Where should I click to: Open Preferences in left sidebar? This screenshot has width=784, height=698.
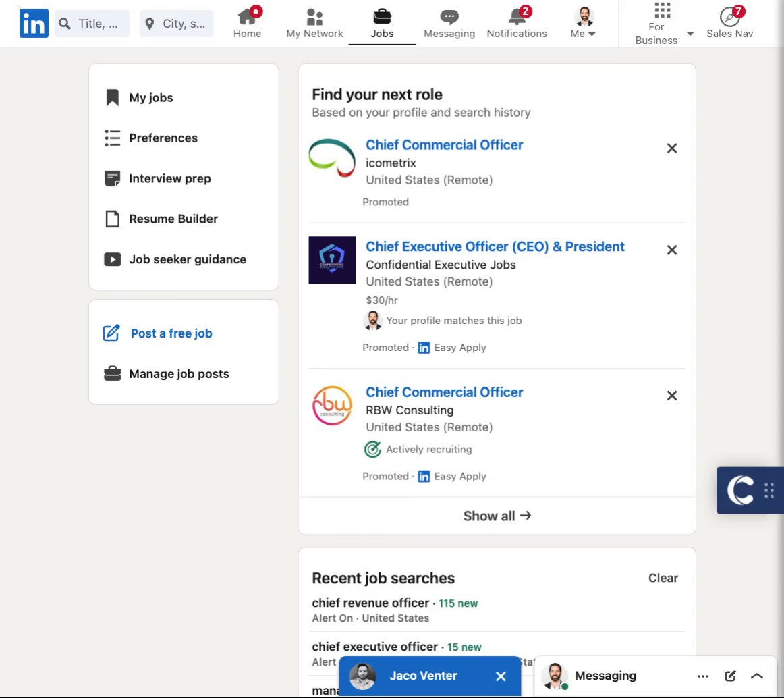point(151,138)
